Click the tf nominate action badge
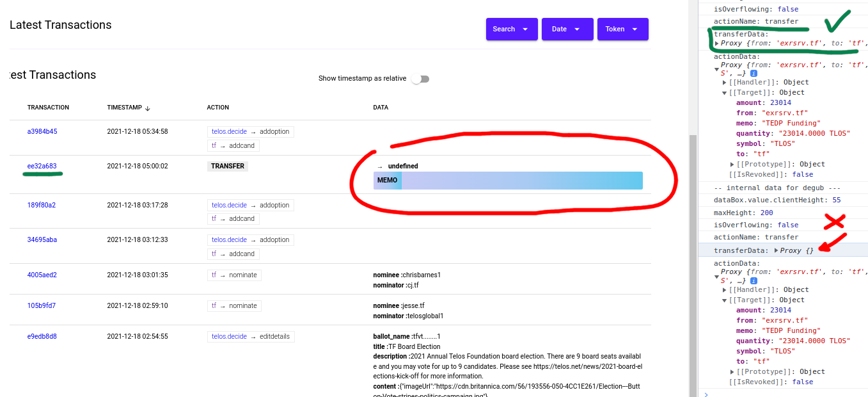Viewport: 868px width, 397px height. tap(234, 275)
